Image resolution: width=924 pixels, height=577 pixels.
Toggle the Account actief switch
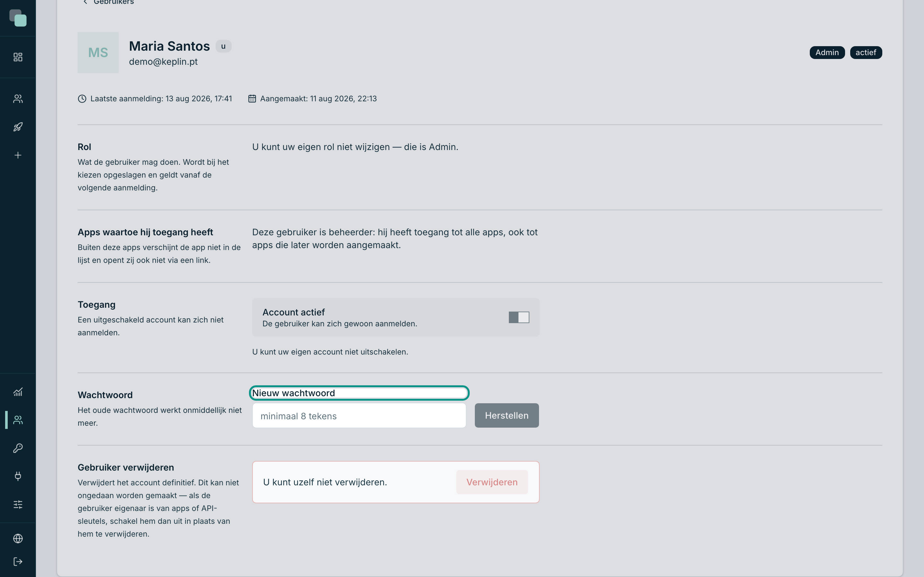pos(519,317)
